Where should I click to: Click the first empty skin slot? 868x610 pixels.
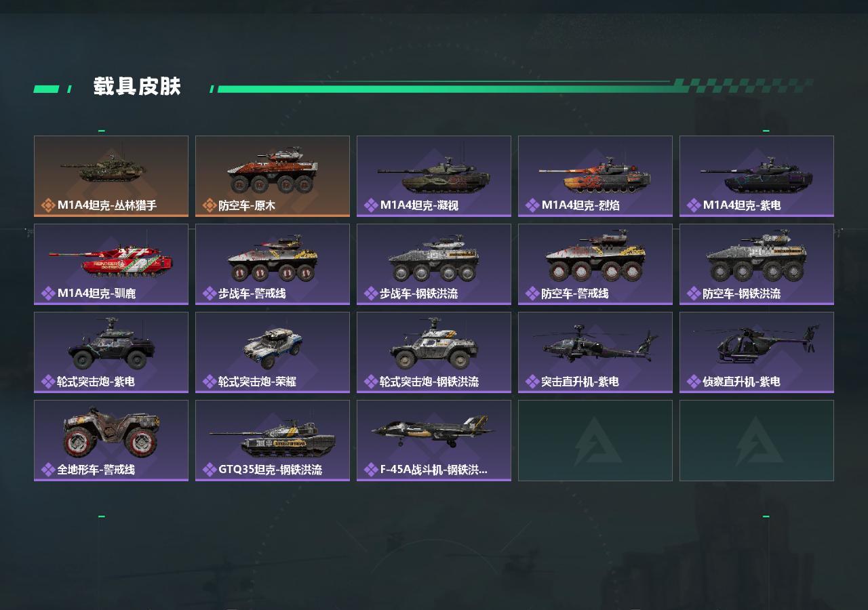595,441
